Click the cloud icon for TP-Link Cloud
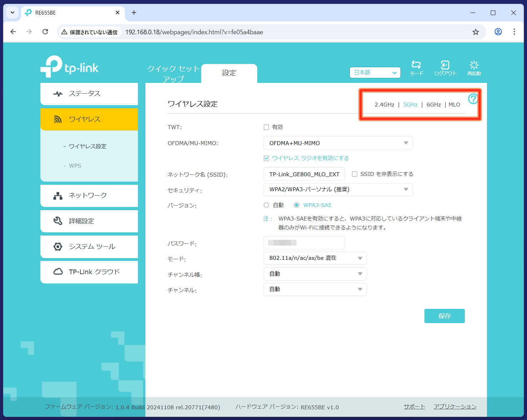Viewport: 527px width, 420px height. (58, 272)
